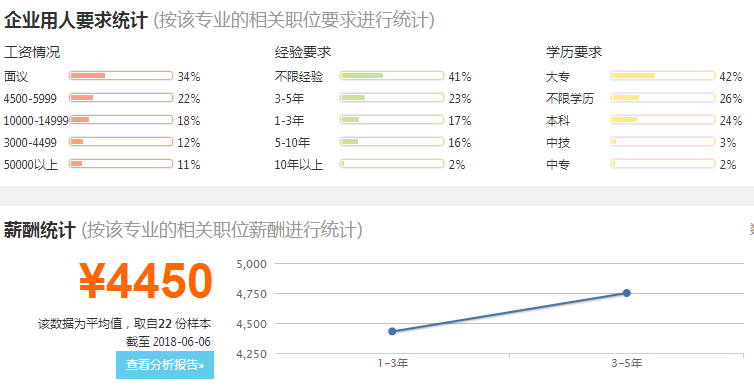Click the 24% value
Screen dimensions: 754x388
731,121
